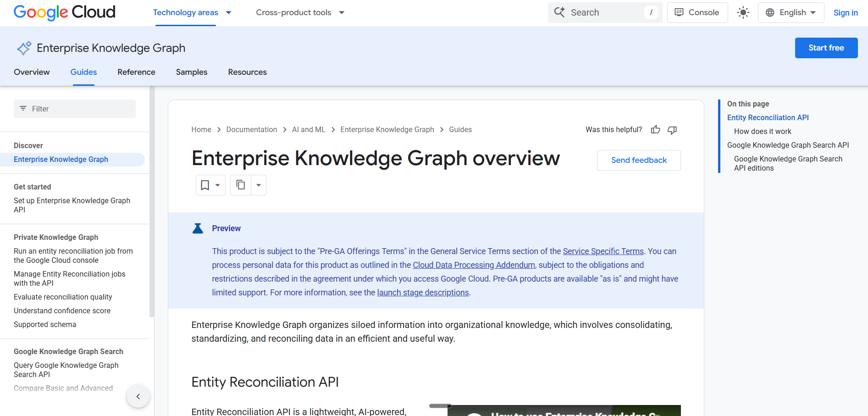The height and width of the screenshot is (416, 868).
Task: Open Supported schema page
Action: (45, 324)
